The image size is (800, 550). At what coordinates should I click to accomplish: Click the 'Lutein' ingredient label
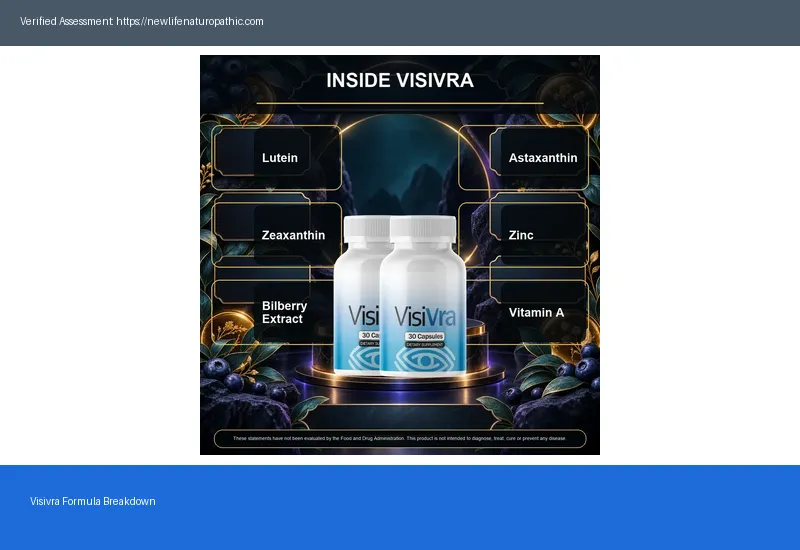280,158
